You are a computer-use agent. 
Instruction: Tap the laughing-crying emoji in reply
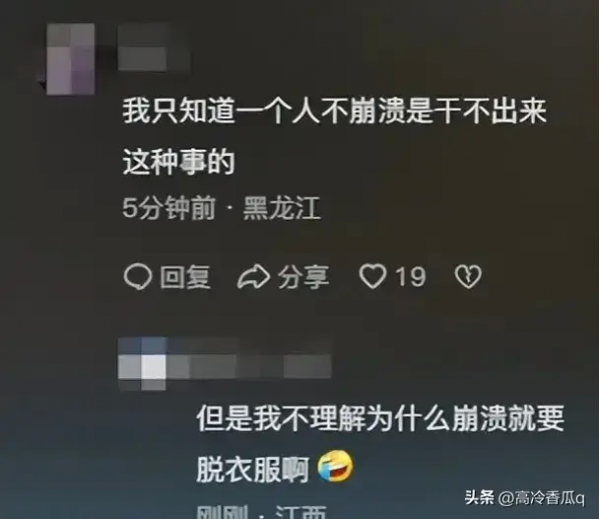pos(336,467)
